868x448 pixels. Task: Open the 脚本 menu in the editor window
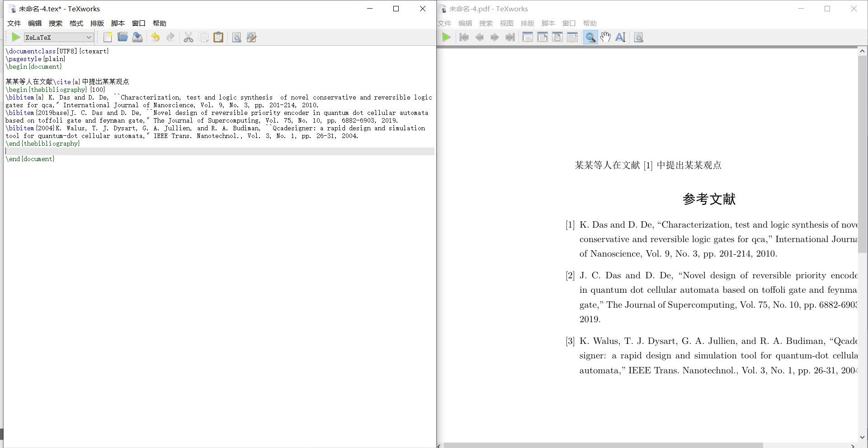coord(118,24)
